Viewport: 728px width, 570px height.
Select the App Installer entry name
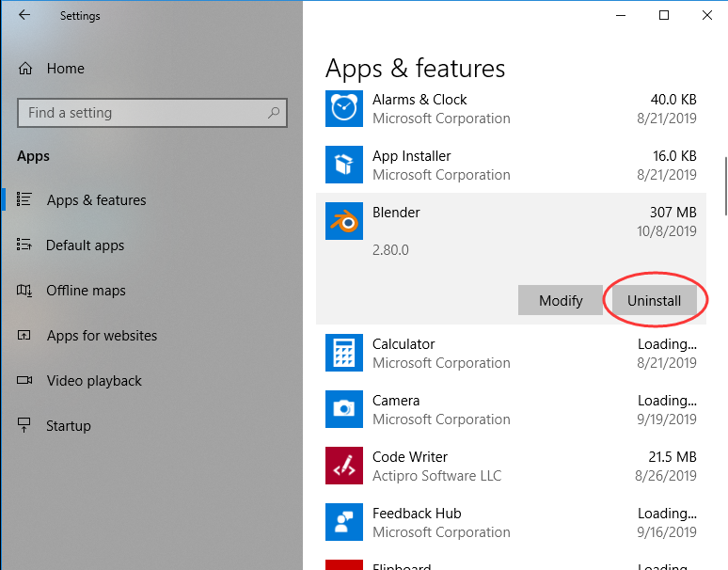(x=411, y=156)
